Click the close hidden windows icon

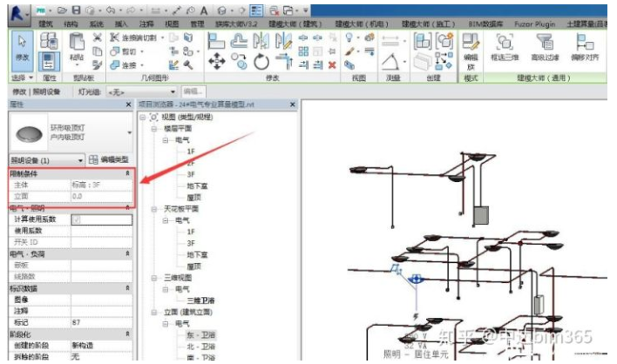[275, 10]
